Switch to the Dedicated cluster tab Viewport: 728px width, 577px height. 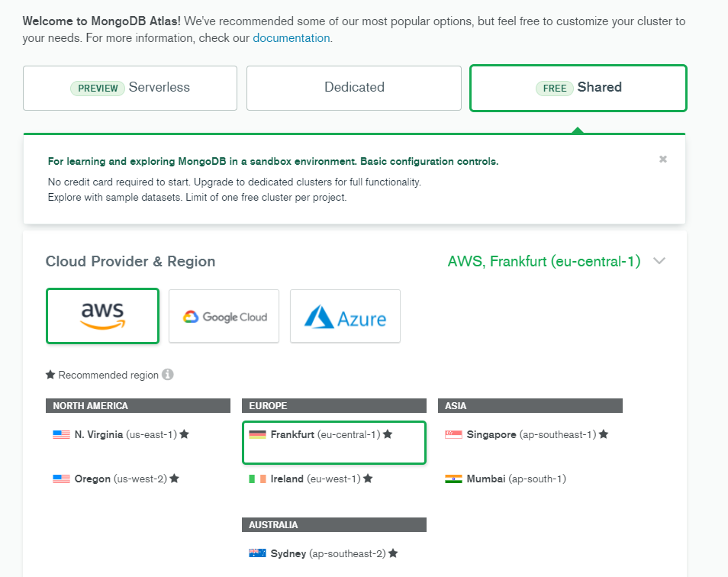point(354,88)
